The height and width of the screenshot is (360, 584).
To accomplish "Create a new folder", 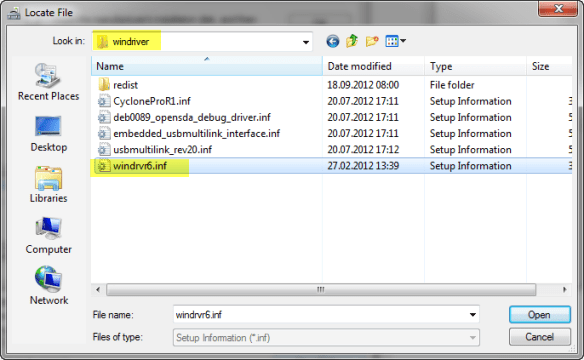I will pos(372,41).
